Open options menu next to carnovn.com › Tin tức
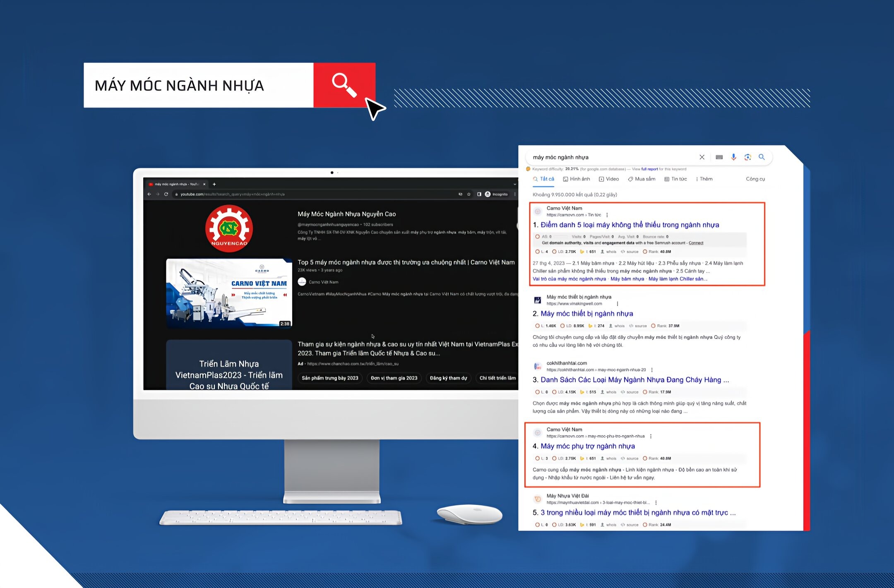The height and width of the screenshot is (588, 894). pos(607,215)
